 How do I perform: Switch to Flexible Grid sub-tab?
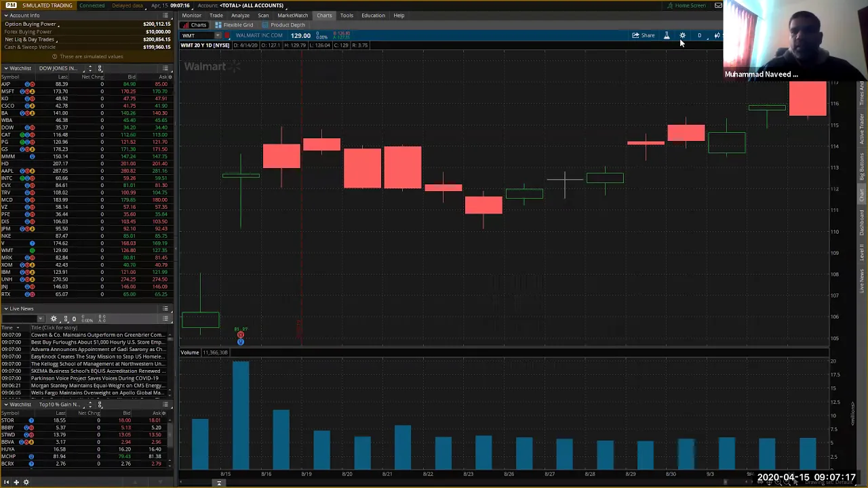click(x=234, y=25)
